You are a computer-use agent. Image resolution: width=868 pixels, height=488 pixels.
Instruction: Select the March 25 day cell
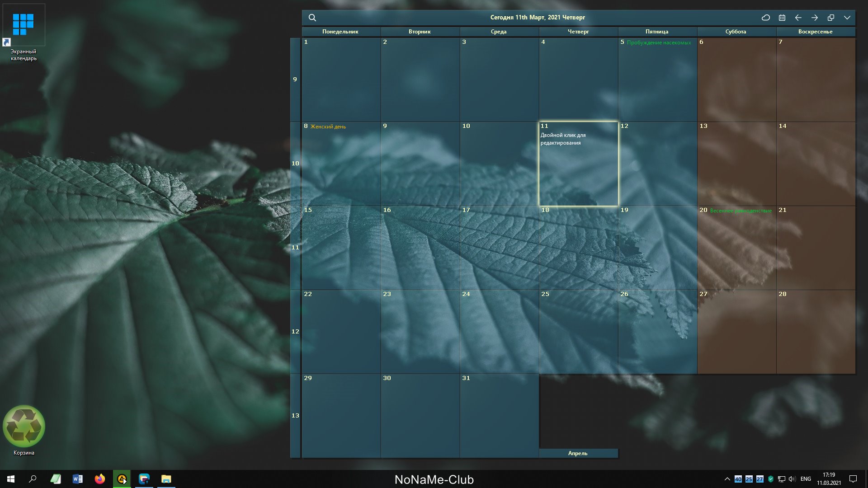(x=578, y=332)
